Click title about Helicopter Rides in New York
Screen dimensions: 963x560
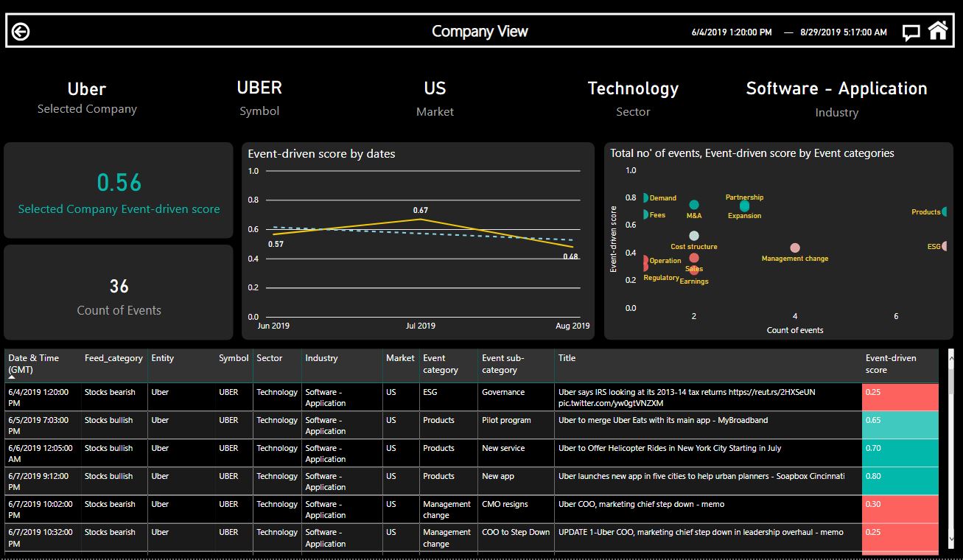coord(670,448)
